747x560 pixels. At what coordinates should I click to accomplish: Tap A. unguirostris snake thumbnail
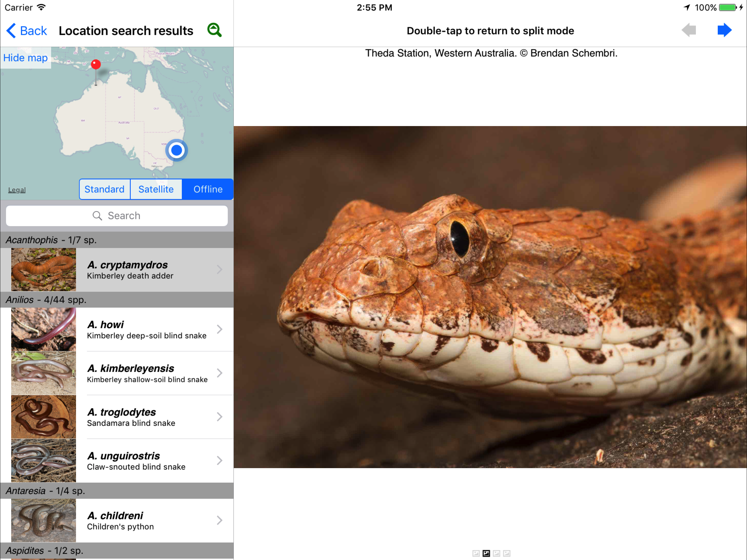coord(43,460)
